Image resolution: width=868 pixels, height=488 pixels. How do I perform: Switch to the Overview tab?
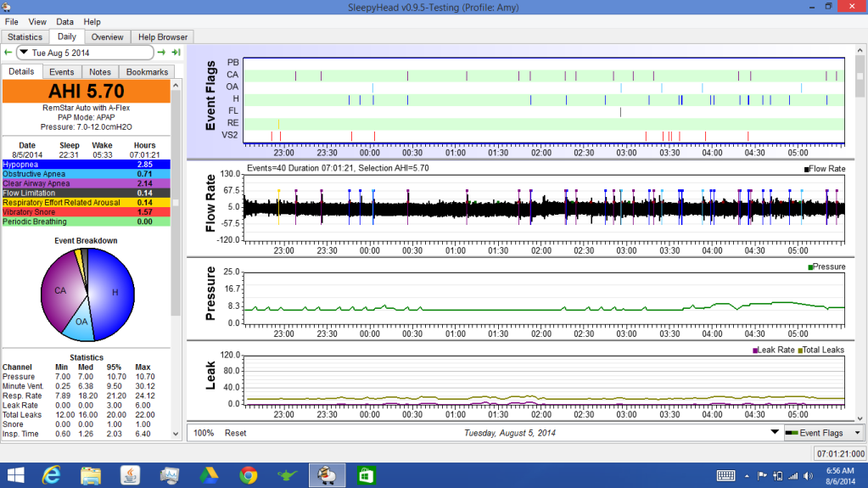click(108, 37)
